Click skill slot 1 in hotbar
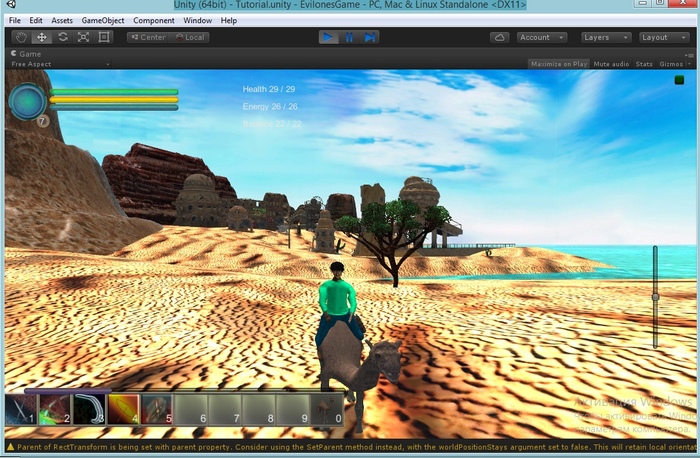This screenshot has height=458, width=700. coord(21,410)
